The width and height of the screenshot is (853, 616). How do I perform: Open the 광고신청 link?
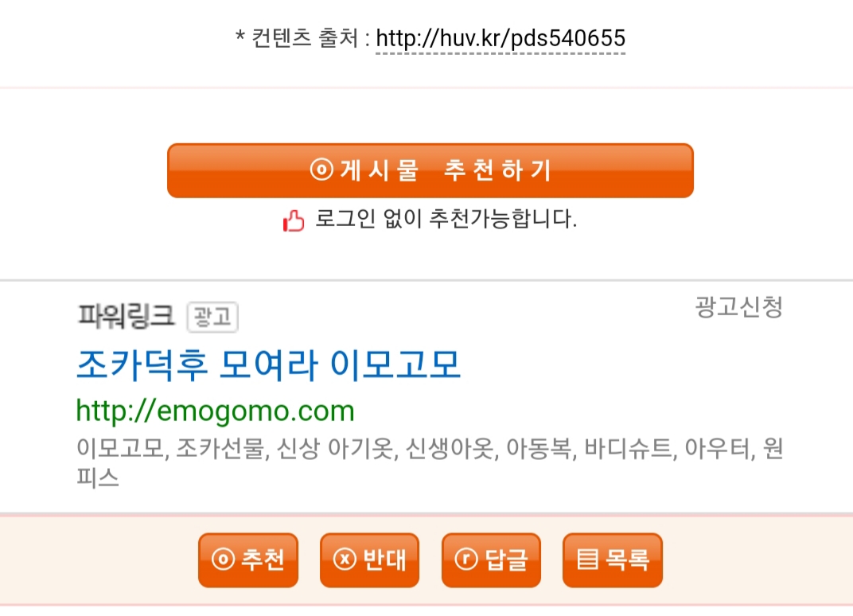tap(738, 306)
